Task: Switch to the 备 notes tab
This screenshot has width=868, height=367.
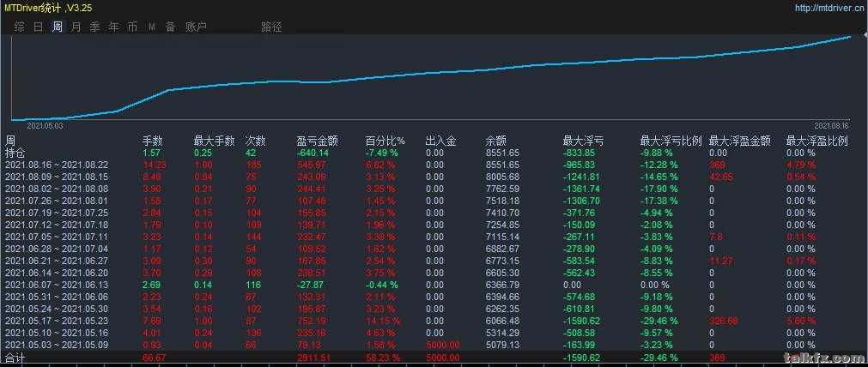Action: (171, 27)
